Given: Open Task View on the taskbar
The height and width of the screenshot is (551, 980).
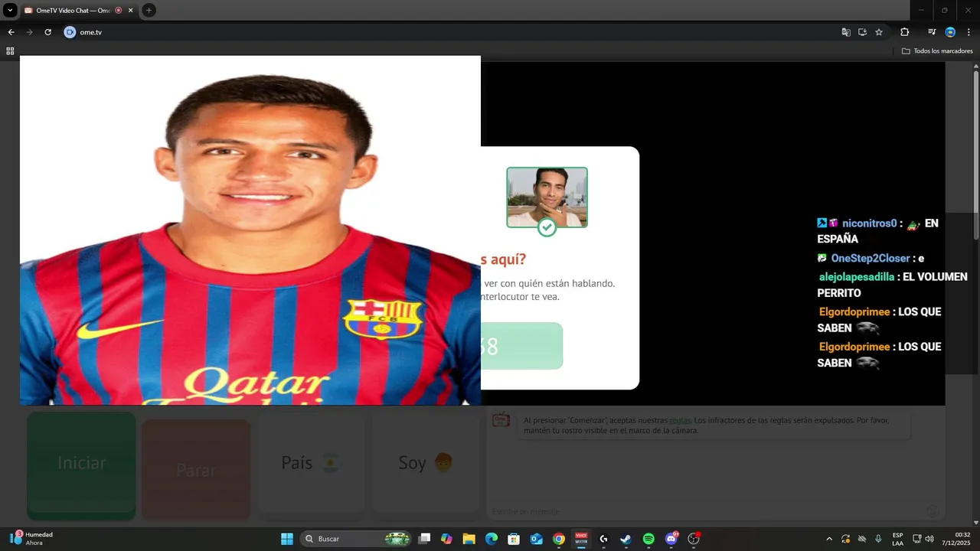Looking at the screenshot, I should 424,539.
